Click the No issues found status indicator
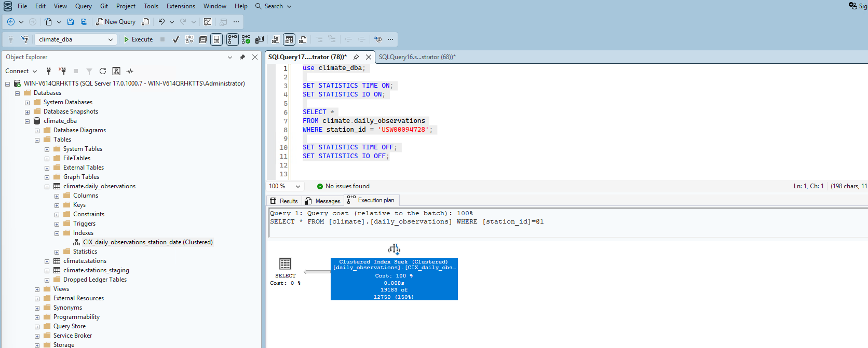This screenshot has height=348, width=868. point(343,186)
